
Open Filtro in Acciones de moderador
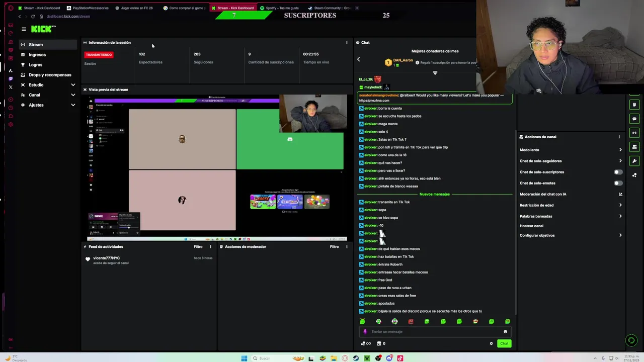(334, 247)
